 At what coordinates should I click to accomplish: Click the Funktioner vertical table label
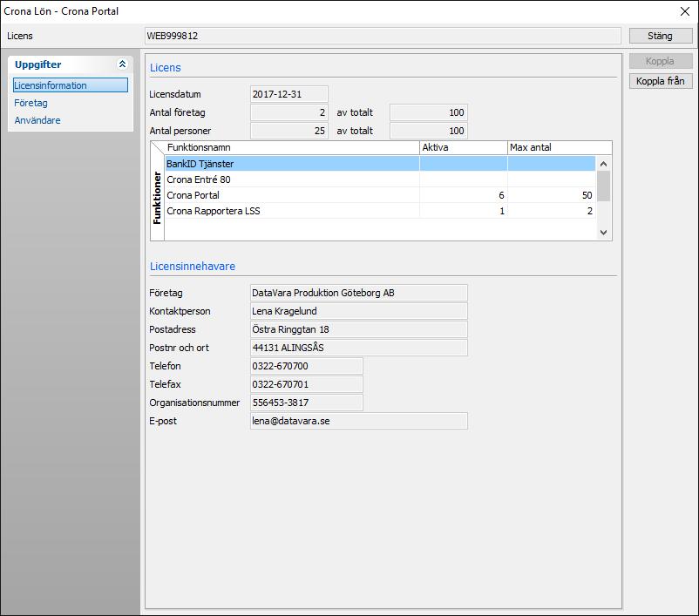(x=157, y=198)
